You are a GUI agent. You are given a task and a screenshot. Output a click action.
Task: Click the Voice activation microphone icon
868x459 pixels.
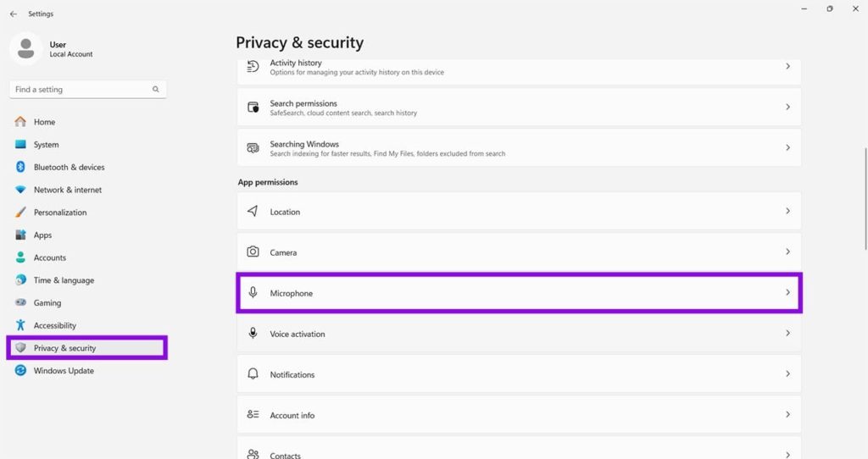[253, 333]
